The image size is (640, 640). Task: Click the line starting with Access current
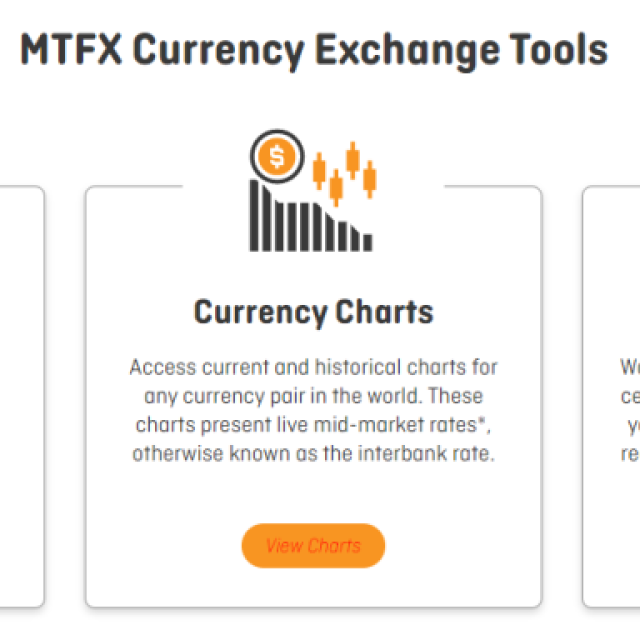coord(313,367)
